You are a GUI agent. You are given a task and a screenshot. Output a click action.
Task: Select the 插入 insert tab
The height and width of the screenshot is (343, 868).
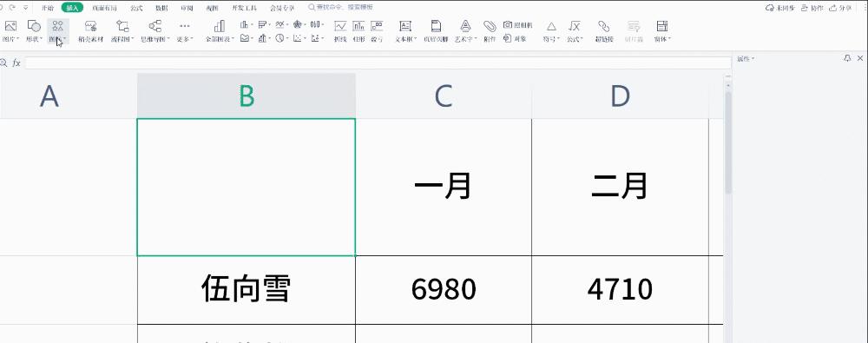72,8
